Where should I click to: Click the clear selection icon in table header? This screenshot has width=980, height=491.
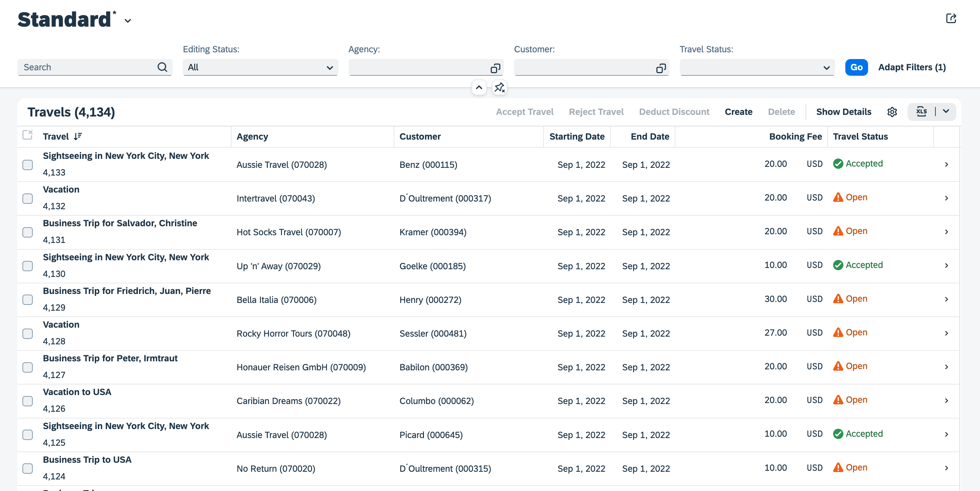coord(28,135)
